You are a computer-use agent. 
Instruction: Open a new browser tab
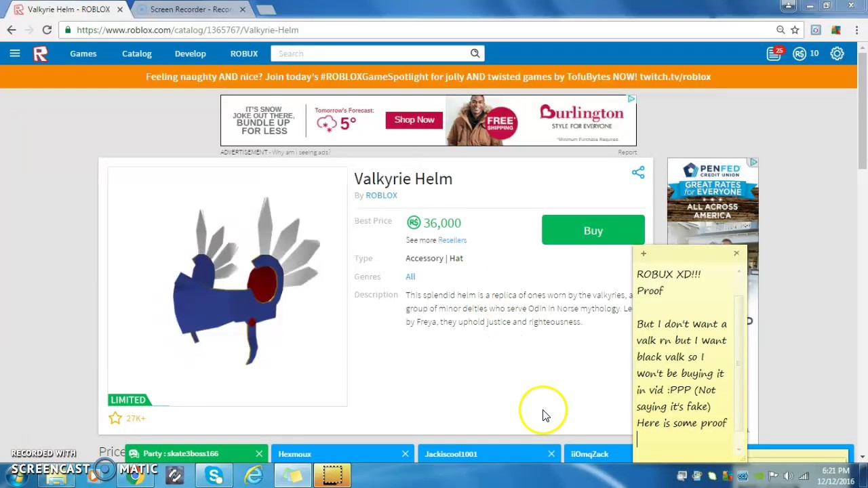(266, 9)
